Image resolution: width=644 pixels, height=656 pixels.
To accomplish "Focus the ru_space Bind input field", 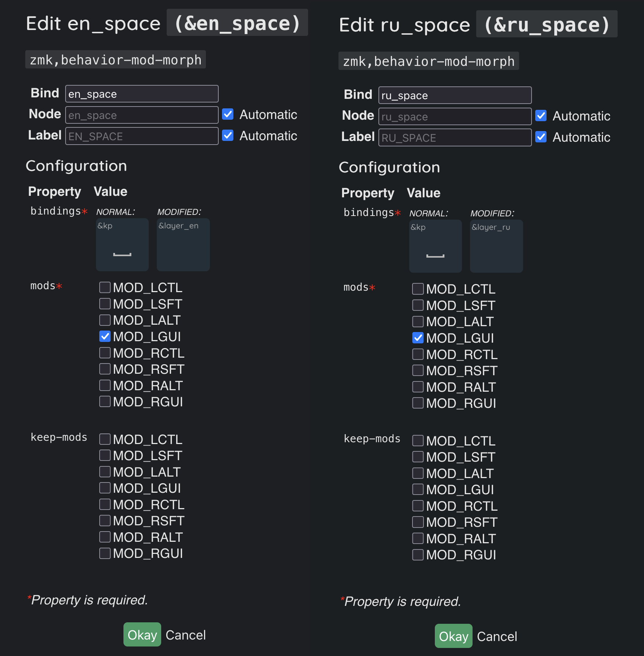I will [455, 96].
